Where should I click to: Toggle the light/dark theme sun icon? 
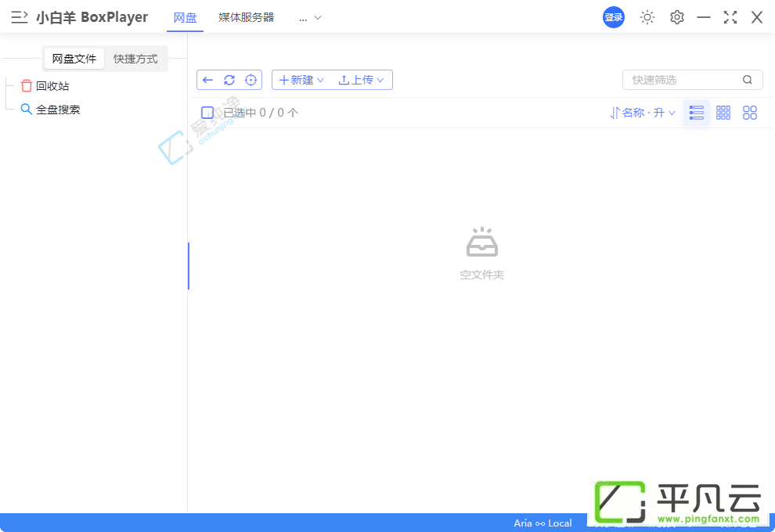pyautogui.click(x=647, y=17)
